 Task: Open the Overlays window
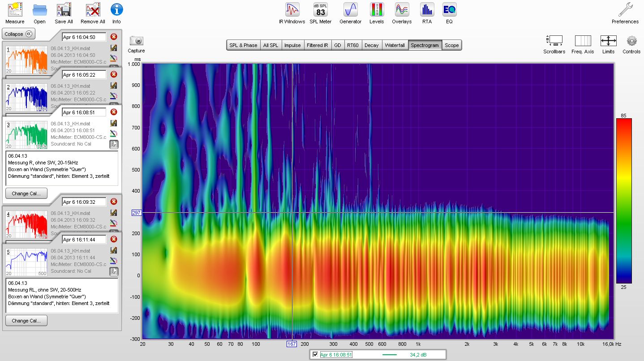[x=402, y=13]
